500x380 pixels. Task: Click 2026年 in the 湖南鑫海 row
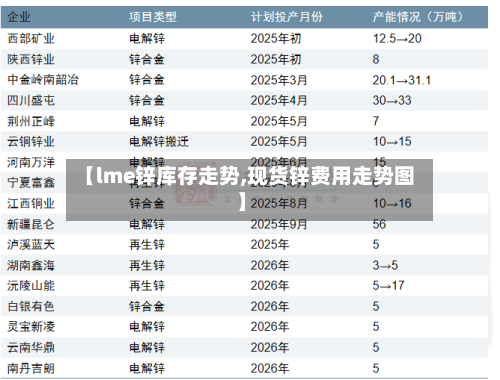point(270,266)
